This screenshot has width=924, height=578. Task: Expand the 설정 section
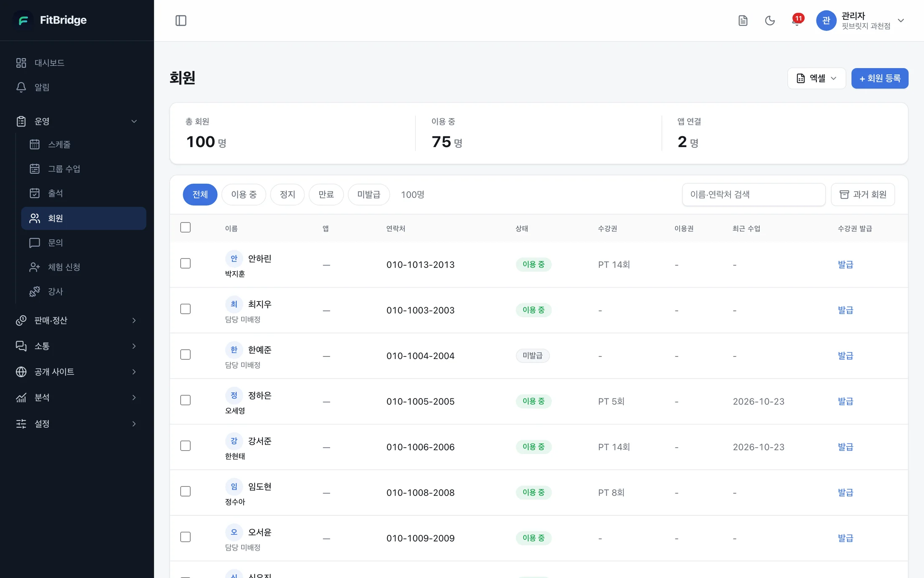pos(77,424)
